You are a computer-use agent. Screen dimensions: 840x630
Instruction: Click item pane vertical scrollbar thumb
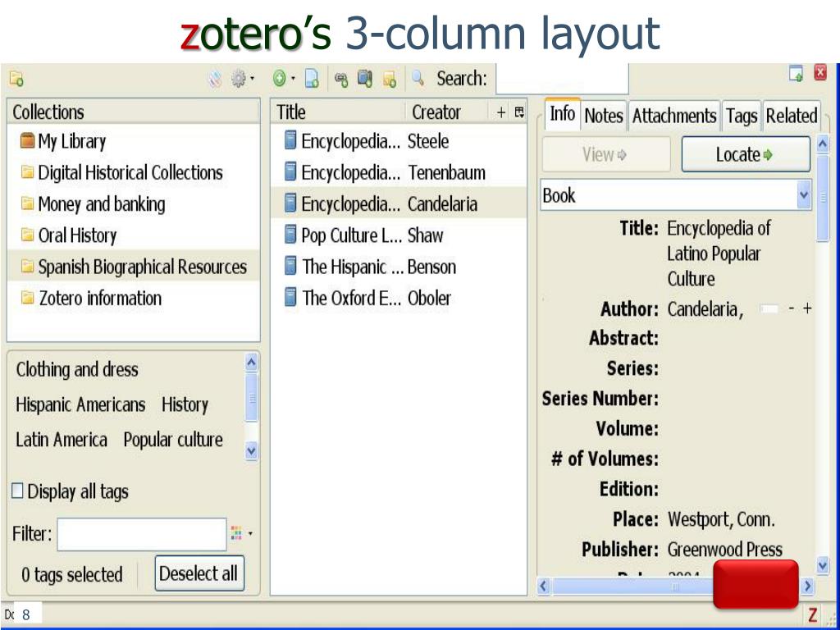point(823,197)
